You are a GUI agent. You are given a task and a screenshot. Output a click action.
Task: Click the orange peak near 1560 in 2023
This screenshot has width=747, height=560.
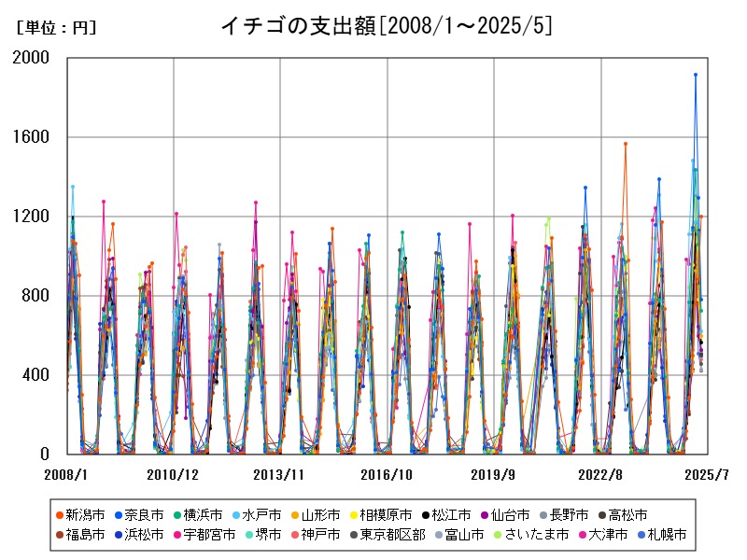pos(626,144)
